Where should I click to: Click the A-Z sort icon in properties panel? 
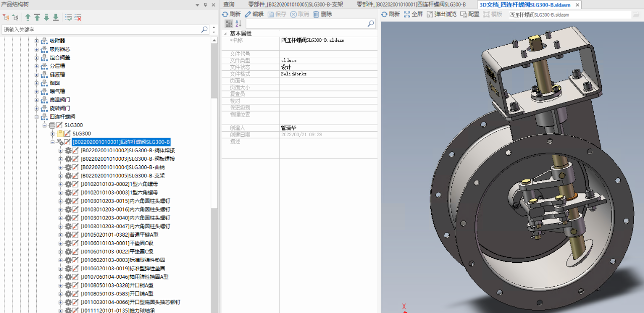tap(238, 24)
